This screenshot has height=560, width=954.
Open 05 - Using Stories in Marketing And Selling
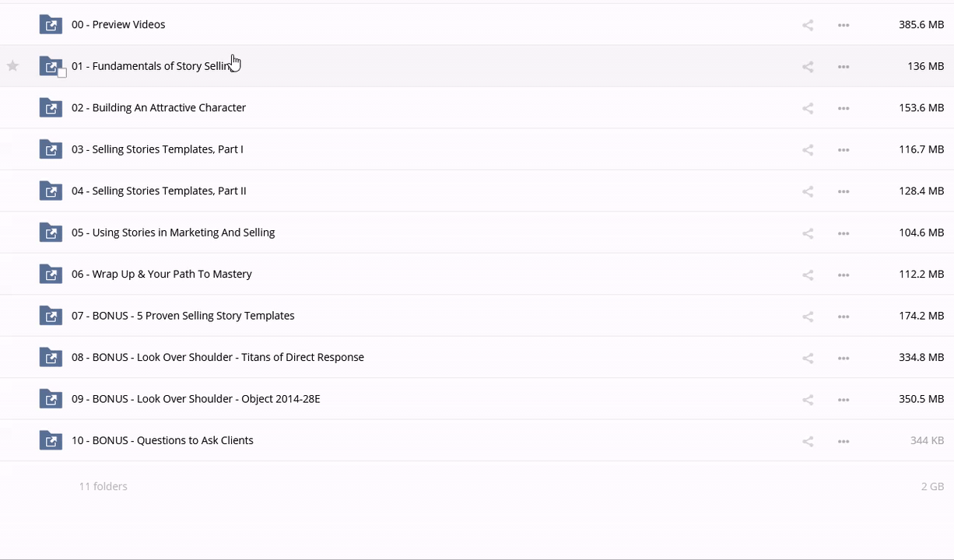(x=173, y=233)
